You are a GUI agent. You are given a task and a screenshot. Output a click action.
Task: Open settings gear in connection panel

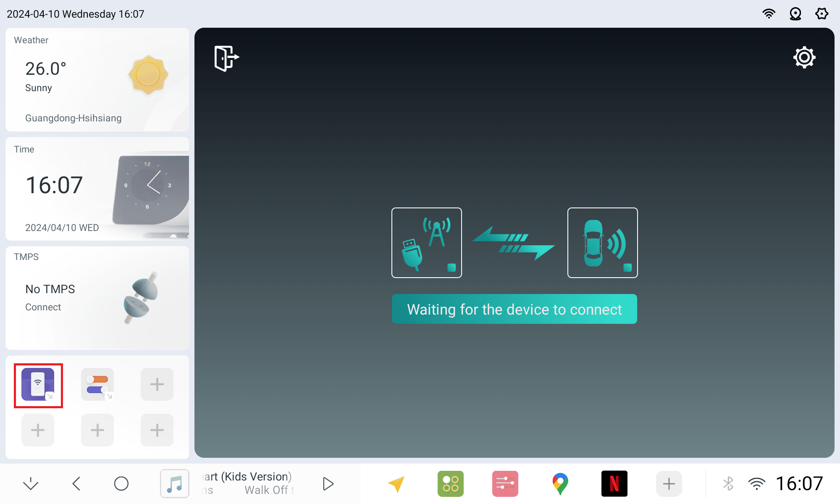coord(804,58)
